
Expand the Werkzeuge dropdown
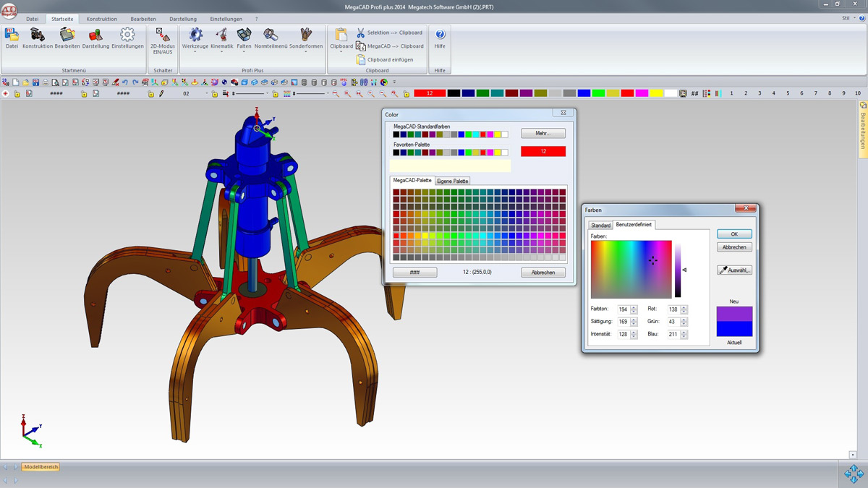tap(195, 52)
